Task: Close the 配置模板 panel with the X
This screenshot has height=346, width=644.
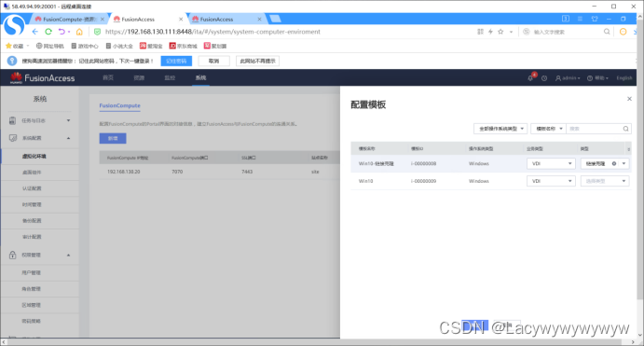Action: [x=629, y=99]
